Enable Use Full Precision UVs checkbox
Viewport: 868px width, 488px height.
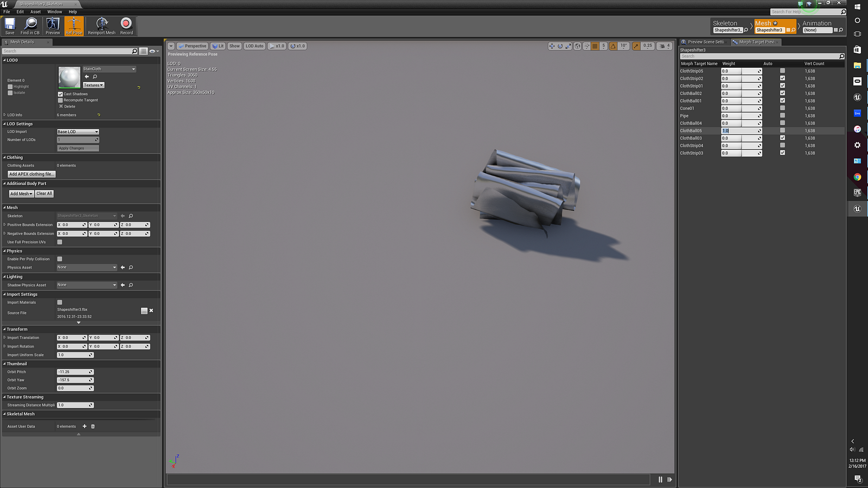pyautogui.click(x=60, y=242)
